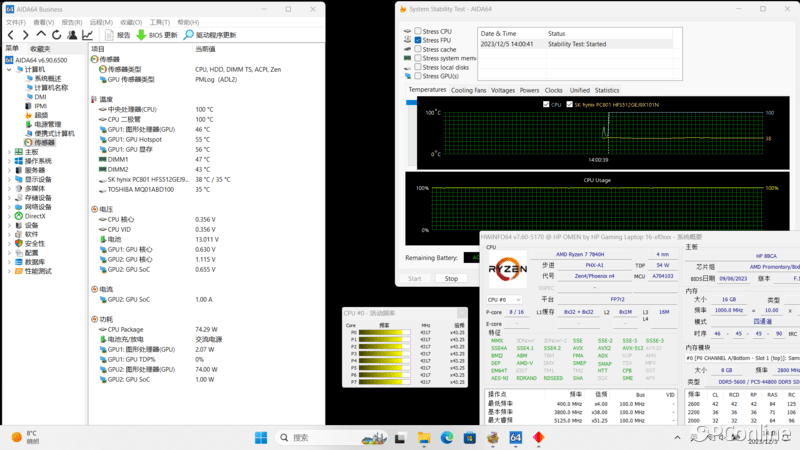Image resolution: width=800 pixels, height=450 pixels.
Task: Click the taskbar 搜索 search box
Action: coord(331,437)
